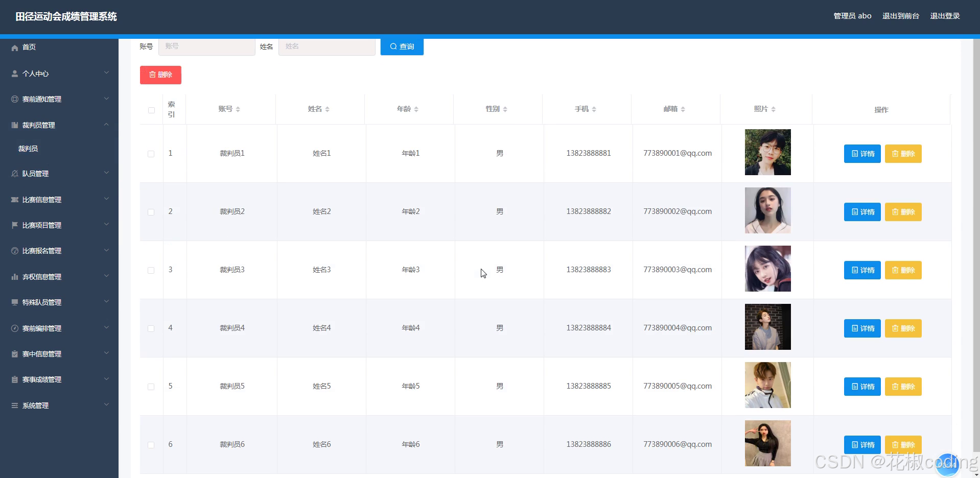The height and width of the screenshot is (478, 980).
Task: Expand the 比赛项目管理 menu chevron
Action: [106, 224]
